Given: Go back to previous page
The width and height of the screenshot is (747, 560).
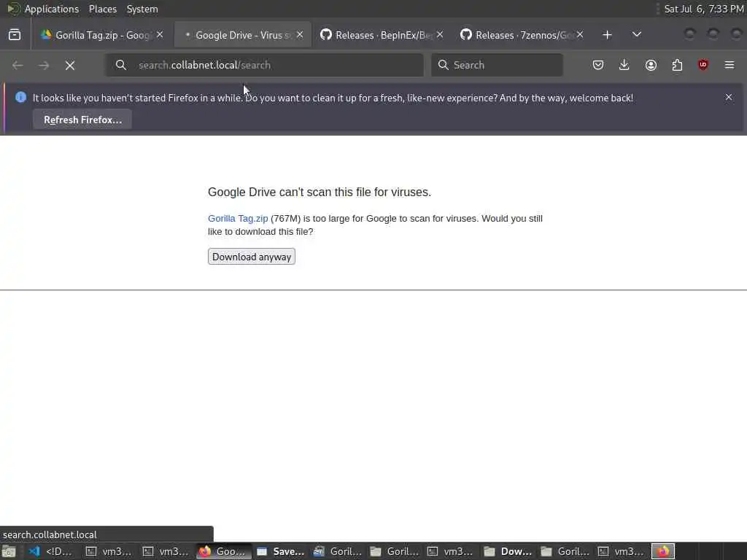Looking at the screenshot, I should pos(18,65).
